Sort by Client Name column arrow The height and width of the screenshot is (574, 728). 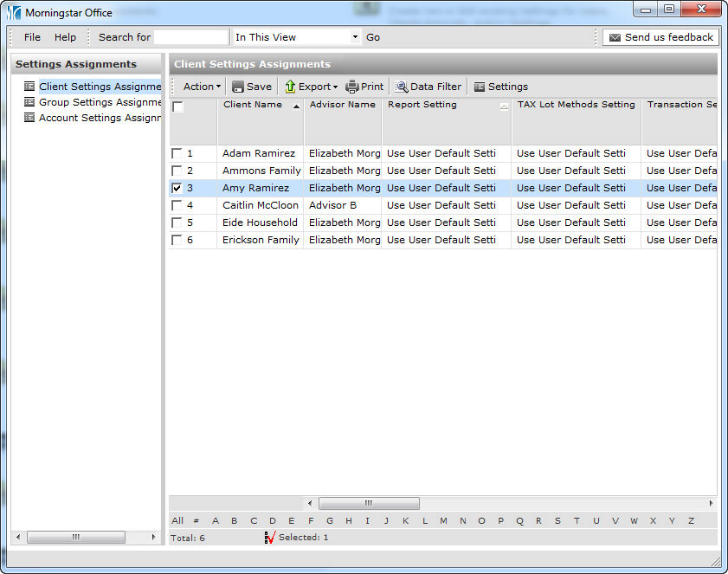tap(297, 106)
